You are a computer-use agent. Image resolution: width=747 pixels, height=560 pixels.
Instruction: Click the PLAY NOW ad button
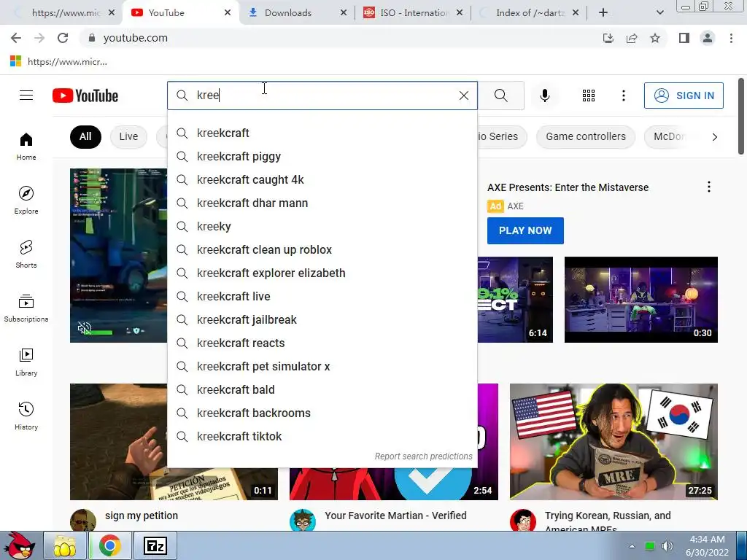pos(525,230)
